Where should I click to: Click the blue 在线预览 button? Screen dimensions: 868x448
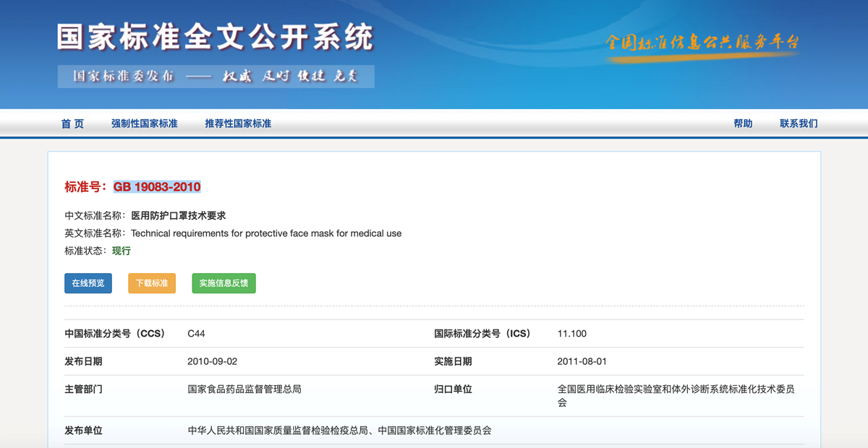pos(88,283)
